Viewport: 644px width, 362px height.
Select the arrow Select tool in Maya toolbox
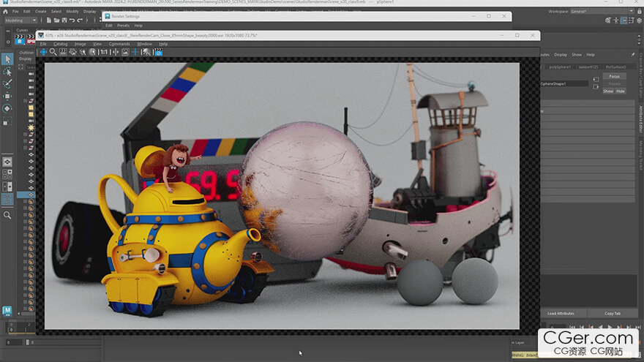(x=7, y=59)
